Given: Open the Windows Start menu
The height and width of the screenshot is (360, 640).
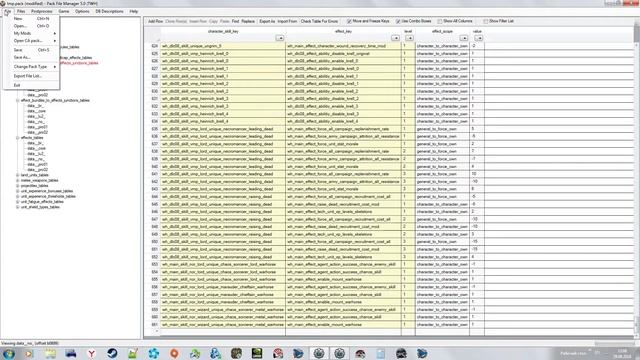Looking at the screenshot, I should (x=9, y=353).
